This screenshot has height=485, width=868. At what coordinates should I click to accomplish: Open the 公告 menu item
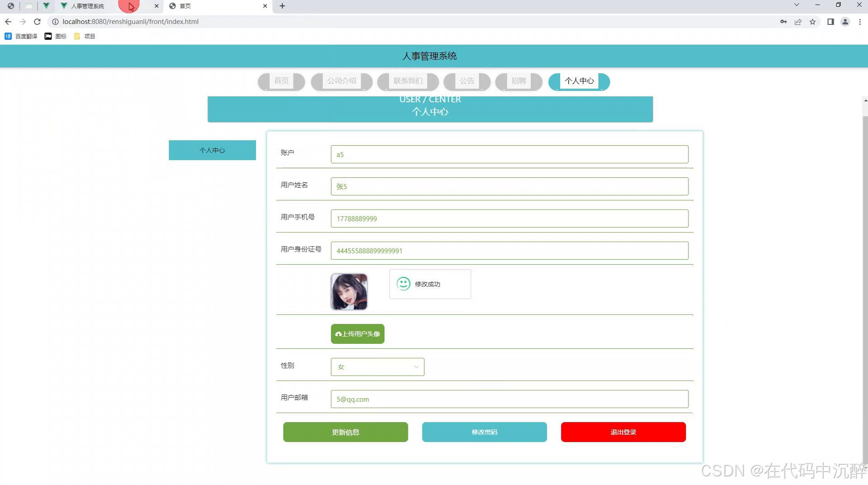467,81
